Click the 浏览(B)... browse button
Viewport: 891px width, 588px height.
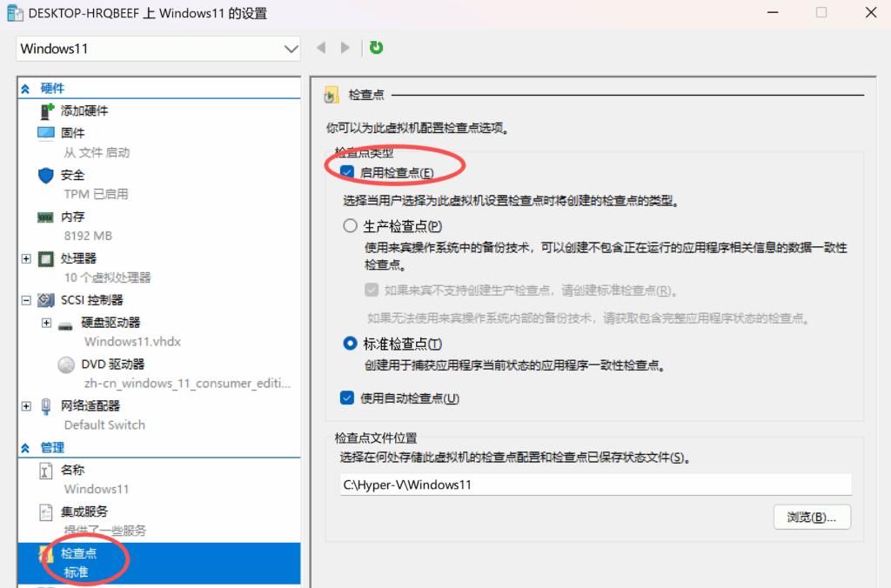click(812, 517)
